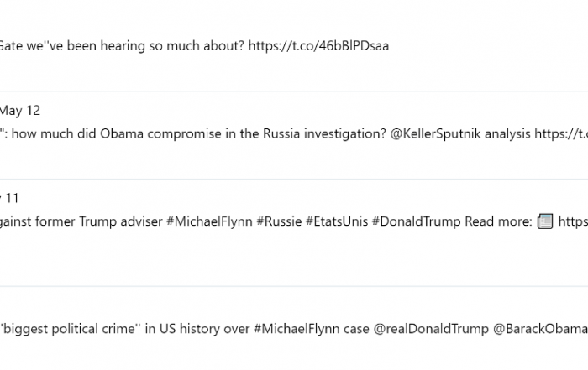
Task: Open the https link after Read more
Action: coord(573,221)
